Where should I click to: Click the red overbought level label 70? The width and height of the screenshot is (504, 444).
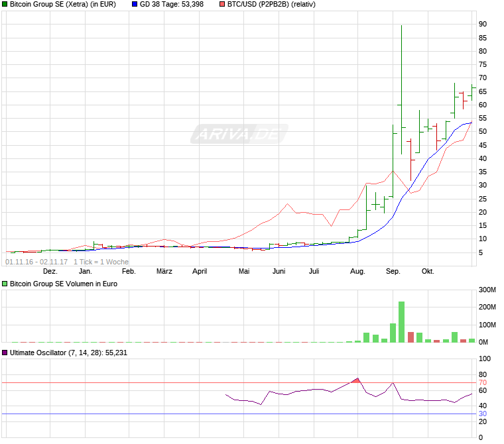coord(483,383)
